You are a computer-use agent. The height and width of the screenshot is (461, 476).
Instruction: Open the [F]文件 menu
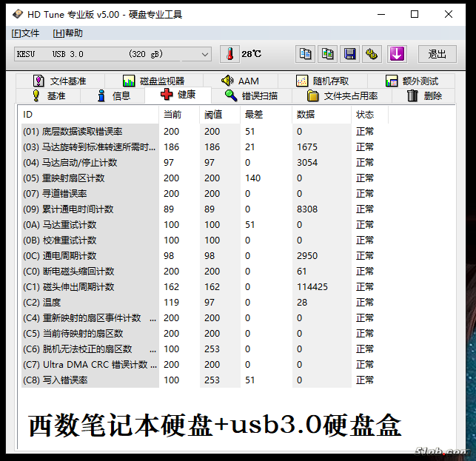point(25,33)
